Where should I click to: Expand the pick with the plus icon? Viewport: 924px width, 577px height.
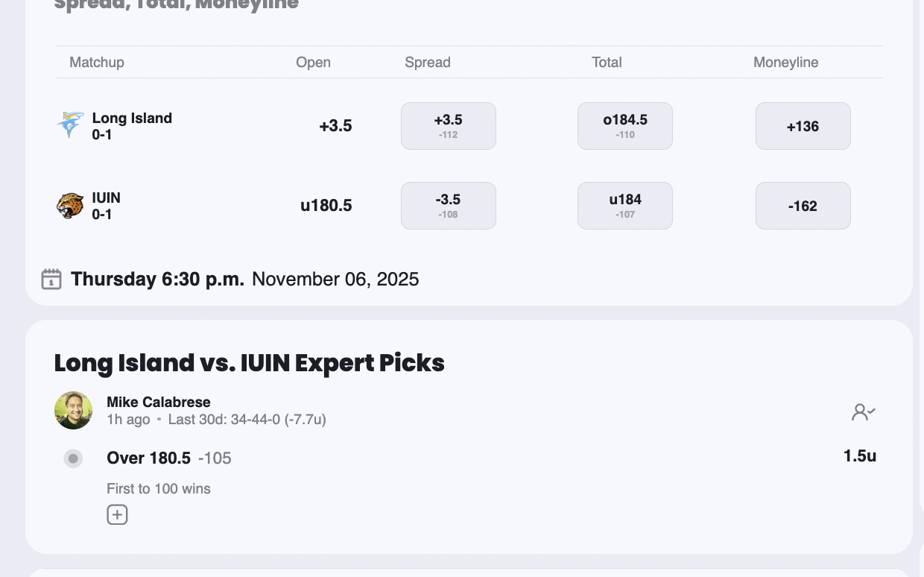tap(117, 514)
